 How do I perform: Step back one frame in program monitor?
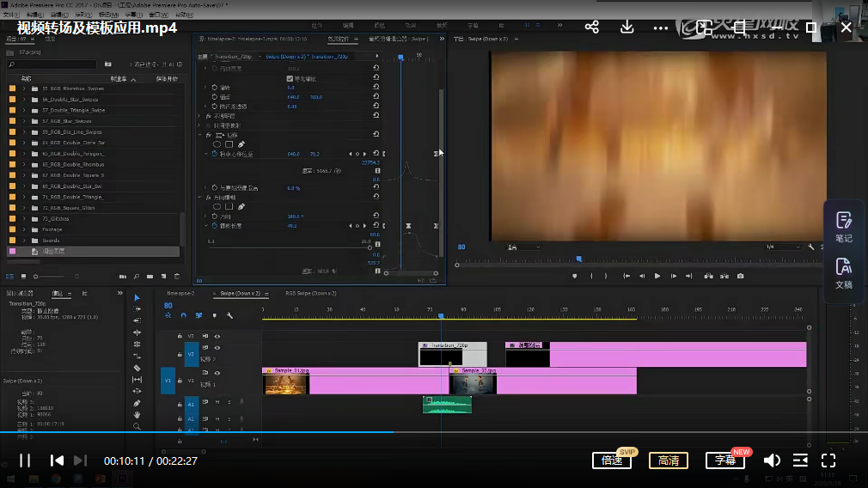tap(642, 276)
